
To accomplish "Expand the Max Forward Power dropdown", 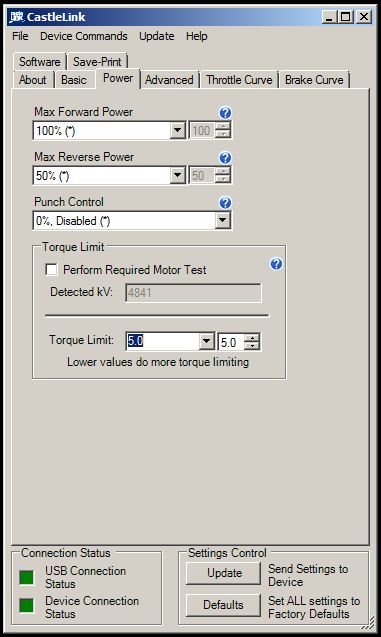I will [178, 131].
